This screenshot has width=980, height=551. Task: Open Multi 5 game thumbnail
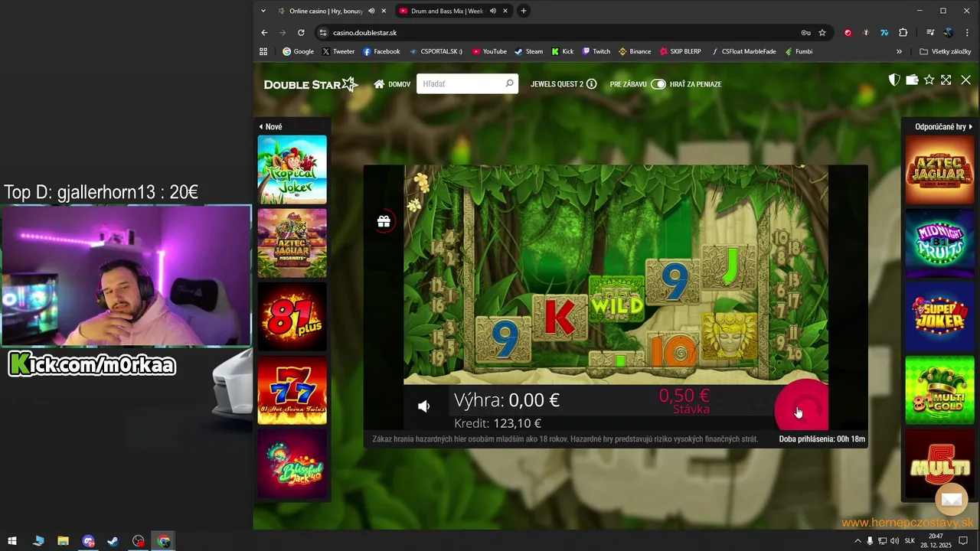point(939,464)
